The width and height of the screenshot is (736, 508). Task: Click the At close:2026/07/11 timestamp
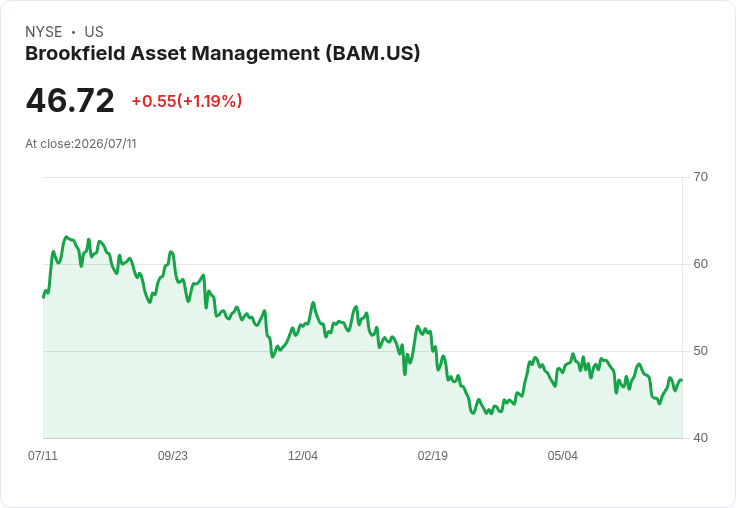pos(81,144)
